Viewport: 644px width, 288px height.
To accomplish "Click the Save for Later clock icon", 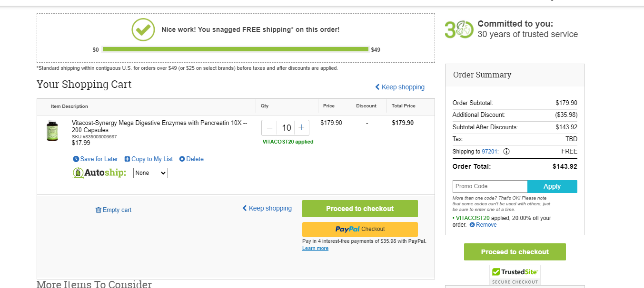I will coord(76,159).
